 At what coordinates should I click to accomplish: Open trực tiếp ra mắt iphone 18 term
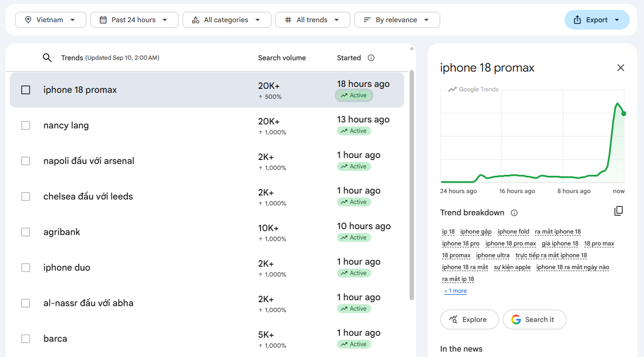pos(551,255)
